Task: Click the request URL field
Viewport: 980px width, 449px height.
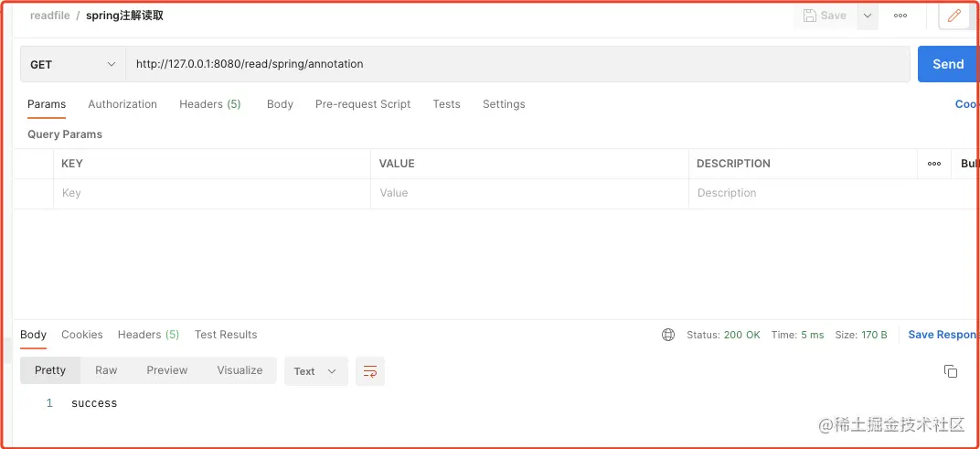Action: click(517, 64)
